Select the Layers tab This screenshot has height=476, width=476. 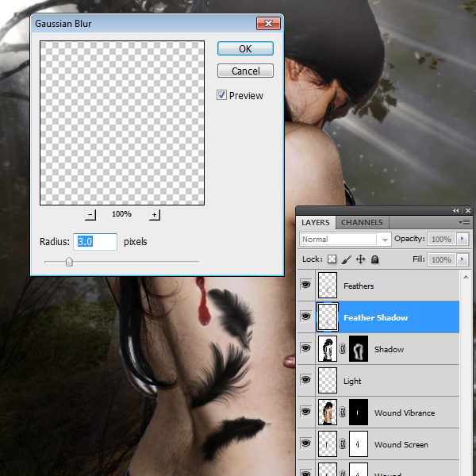point(316,222)
